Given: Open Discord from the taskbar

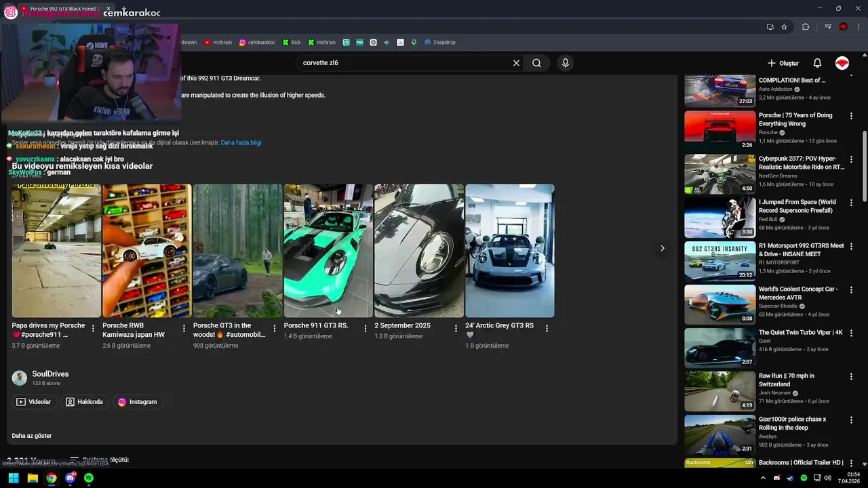Looking at the screenshot, I should tap(71, 478).
